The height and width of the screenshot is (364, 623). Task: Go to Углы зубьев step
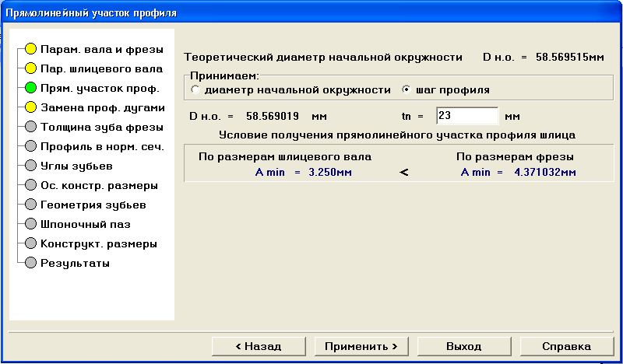point(76,166)
